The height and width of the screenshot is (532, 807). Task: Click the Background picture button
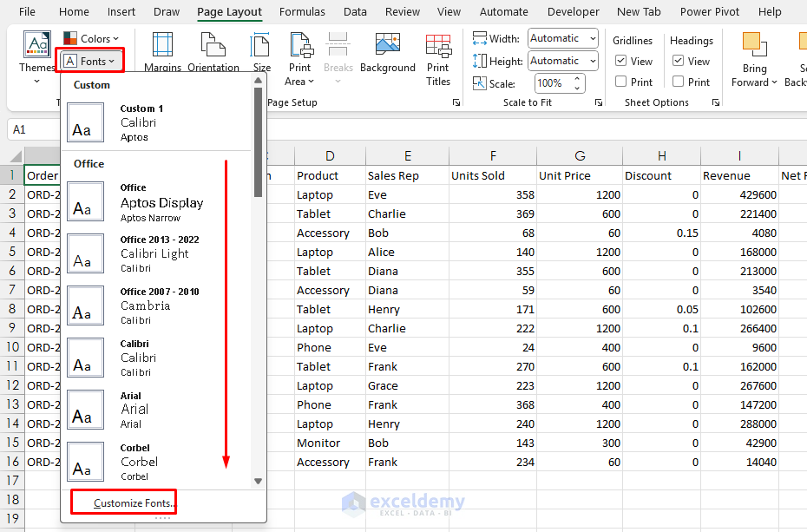[x=388, y=52]
